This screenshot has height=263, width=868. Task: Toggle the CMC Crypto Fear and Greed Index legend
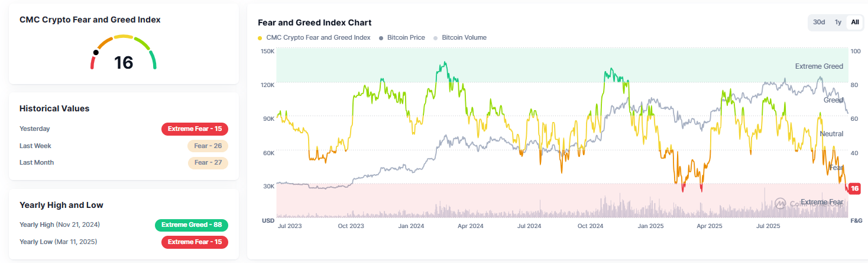coord(318,38)
